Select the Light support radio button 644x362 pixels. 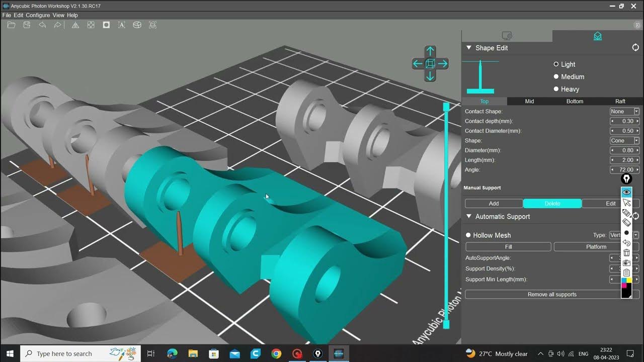[556, 64]
